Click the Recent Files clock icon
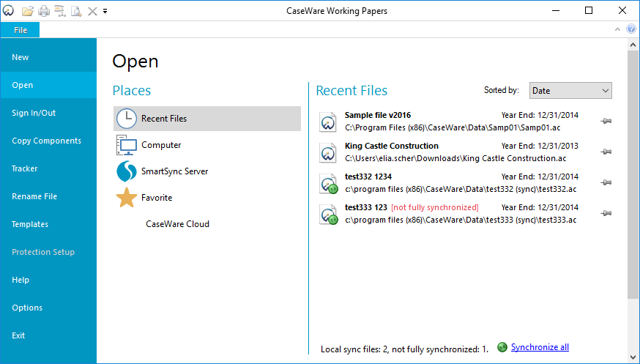 coord(127,119)
